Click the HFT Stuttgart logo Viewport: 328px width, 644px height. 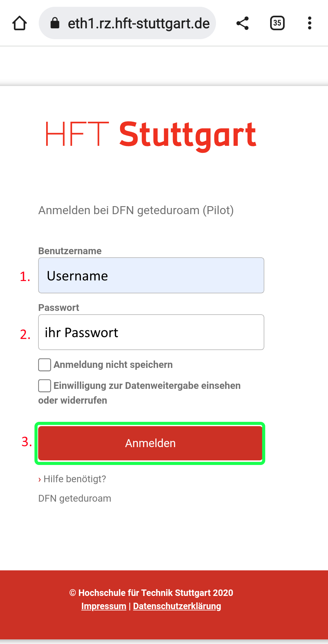pos(151,135)
